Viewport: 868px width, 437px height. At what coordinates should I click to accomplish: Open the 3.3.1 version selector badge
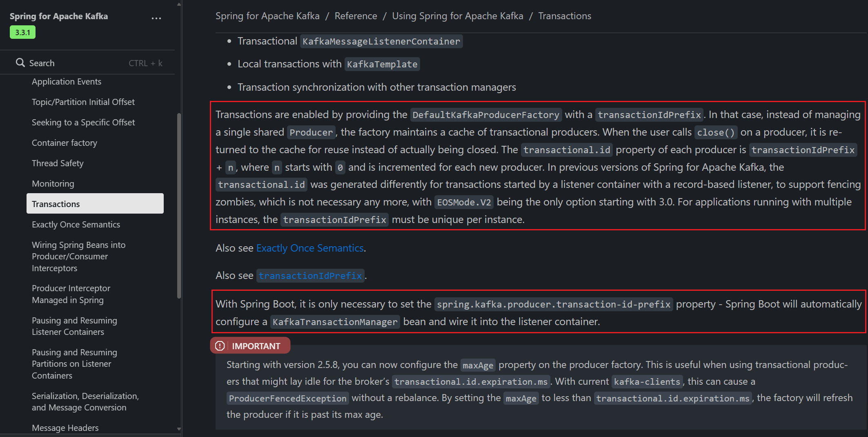pyautogui.click(x=22, y=32)
